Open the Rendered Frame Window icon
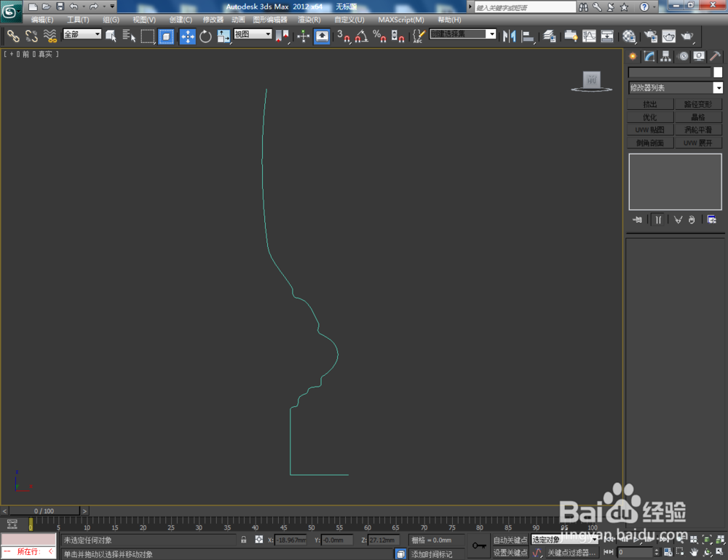The image size is (728, 560). (x=668, y=36)
